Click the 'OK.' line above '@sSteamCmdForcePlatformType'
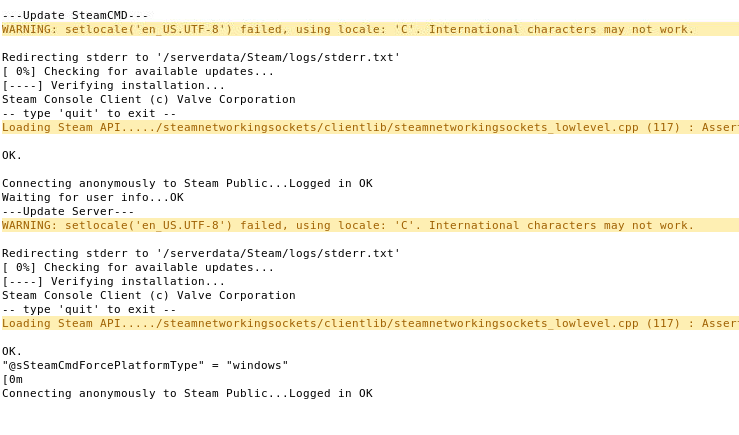The height and width of the screenshot is (435, 739). pos(12,351)
